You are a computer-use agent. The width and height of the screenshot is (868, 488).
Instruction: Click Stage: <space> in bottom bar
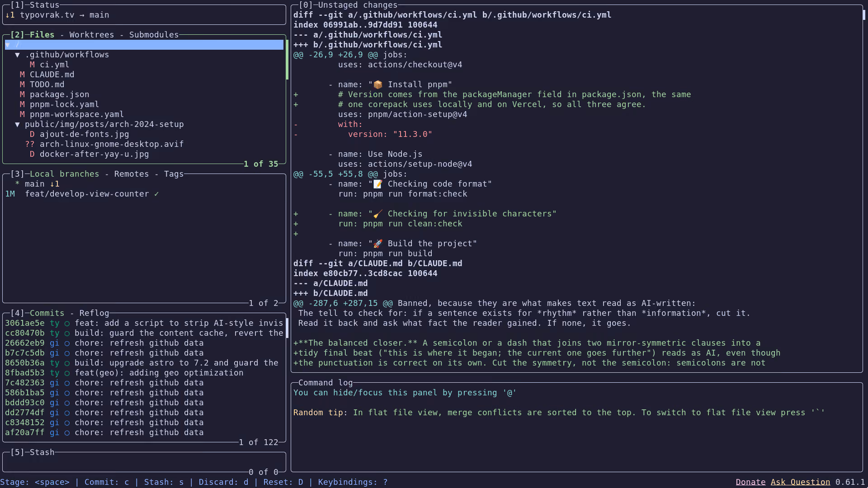(35, 482)
